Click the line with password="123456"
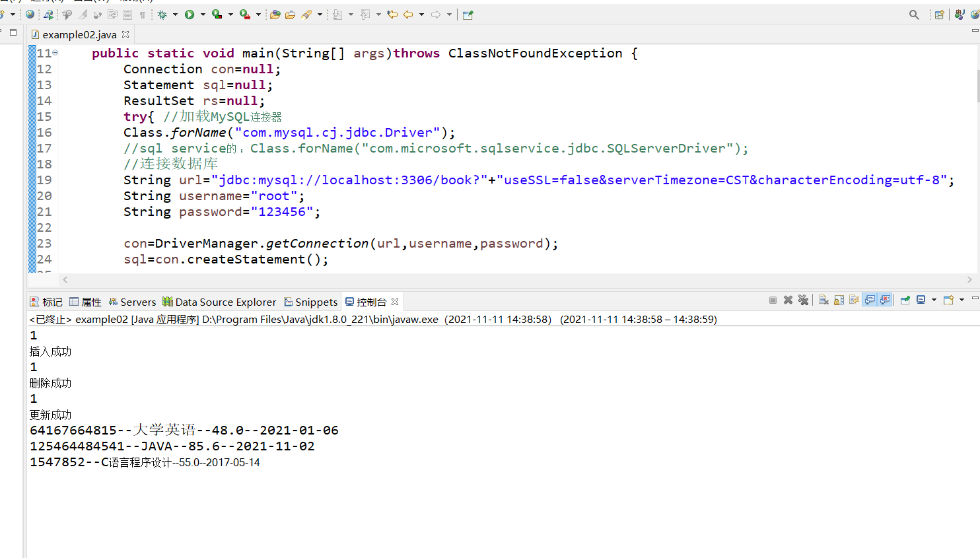The width and height of the screenshot is (980, 558). click(222, 212)
